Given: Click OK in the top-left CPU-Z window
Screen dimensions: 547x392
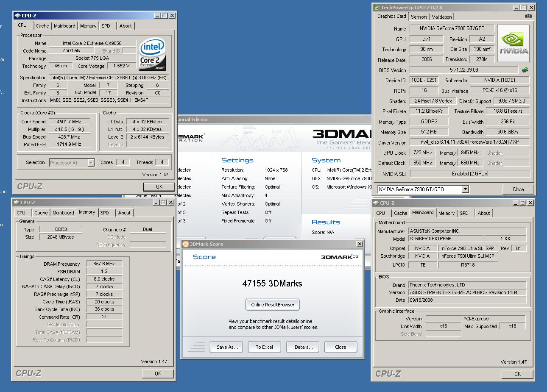Looking at the screenshot, I should [159, 186].
